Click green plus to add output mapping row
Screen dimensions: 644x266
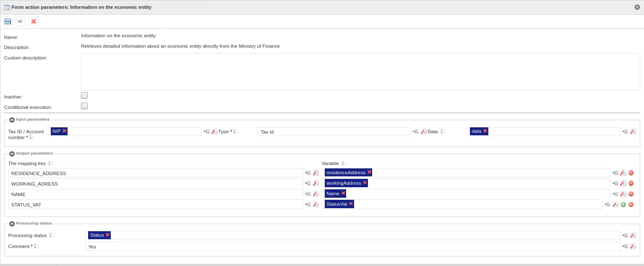(623, 204)
